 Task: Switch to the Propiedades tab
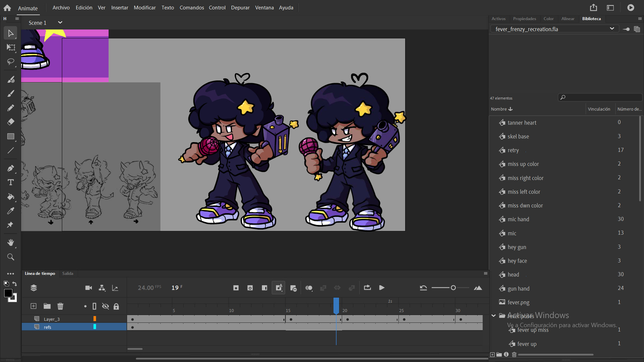tap(524, 19)
